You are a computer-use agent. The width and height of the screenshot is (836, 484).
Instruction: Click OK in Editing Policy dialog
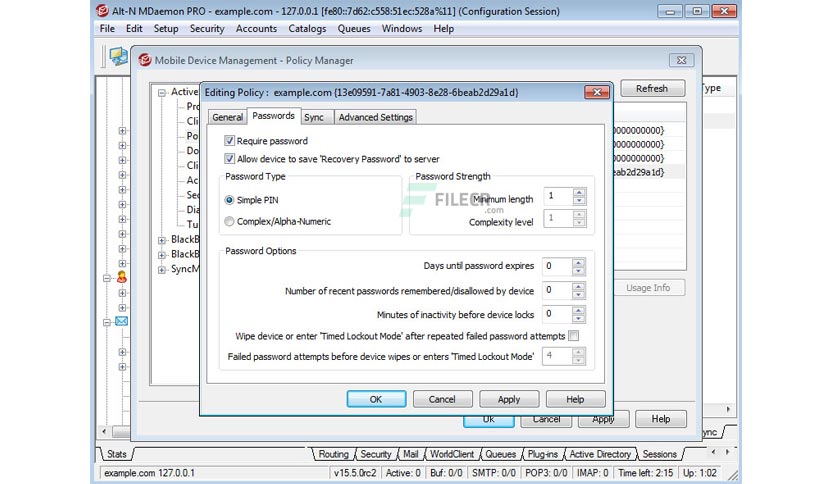pyautogui.click(x=376, y=399)
